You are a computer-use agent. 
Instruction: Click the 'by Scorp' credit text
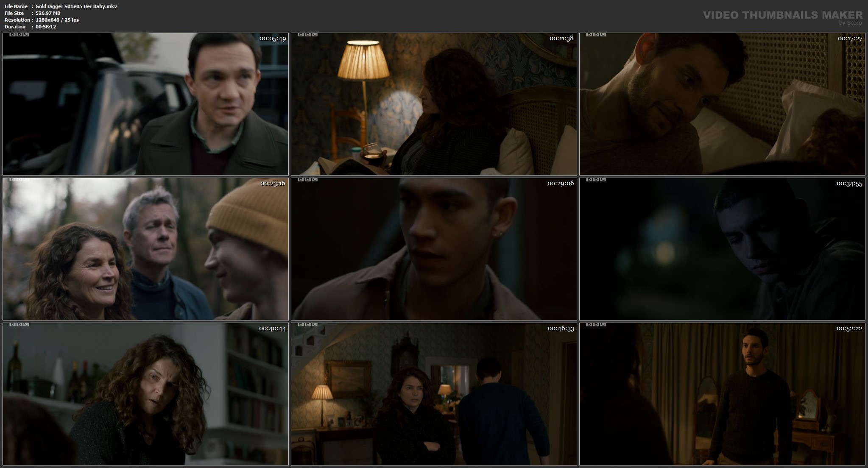(850, 23)
